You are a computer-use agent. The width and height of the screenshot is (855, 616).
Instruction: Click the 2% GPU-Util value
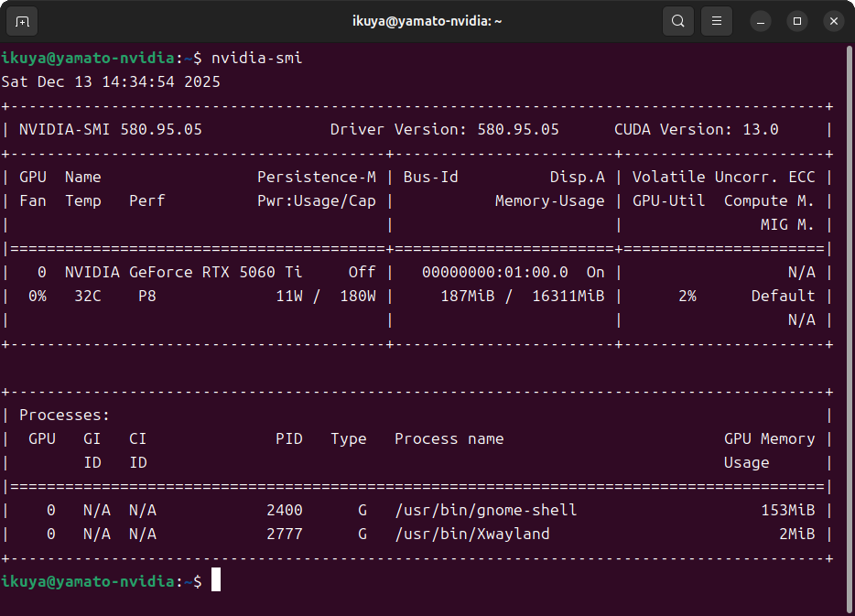point(687,296)
